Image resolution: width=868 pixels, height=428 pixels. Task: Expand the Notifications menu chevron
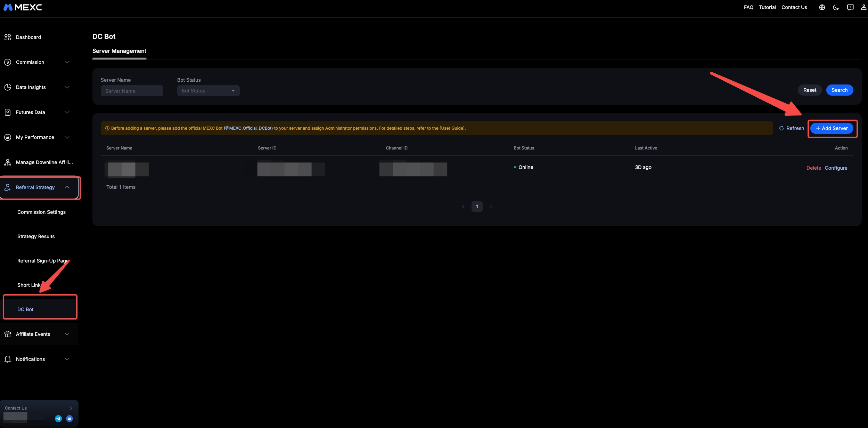(x=67, y=359)
